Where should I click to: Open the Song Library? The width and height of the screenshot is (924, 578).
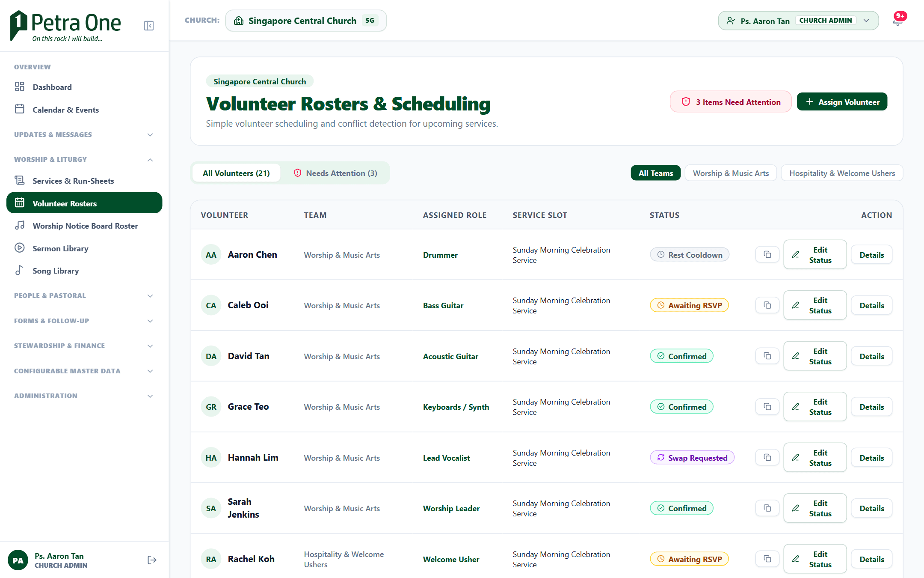pyautogui.click(x=84, y=271)
